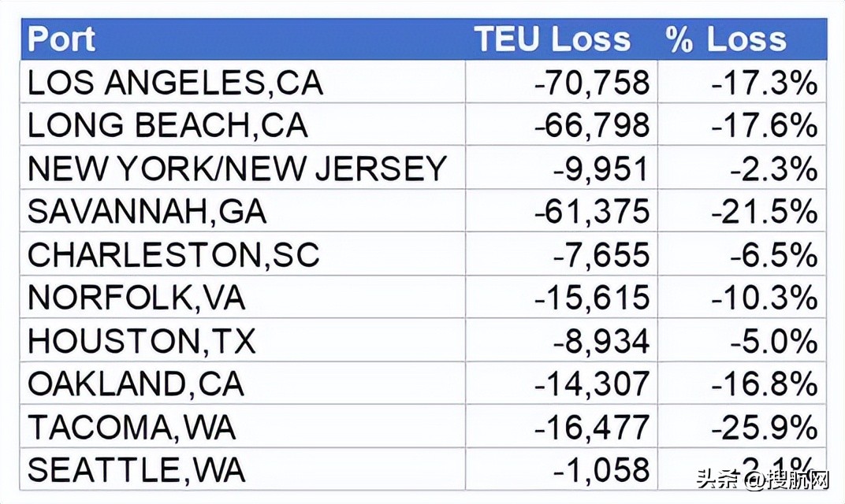The width and height of the screenshot is (845, 504).
Task: Click the -21.5% loss value
Action: tap(763, 212)
